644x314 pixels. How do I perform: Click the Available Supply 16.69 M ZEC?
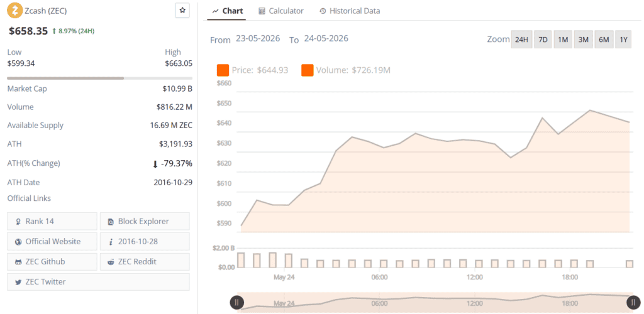click(x=171, y=126)
